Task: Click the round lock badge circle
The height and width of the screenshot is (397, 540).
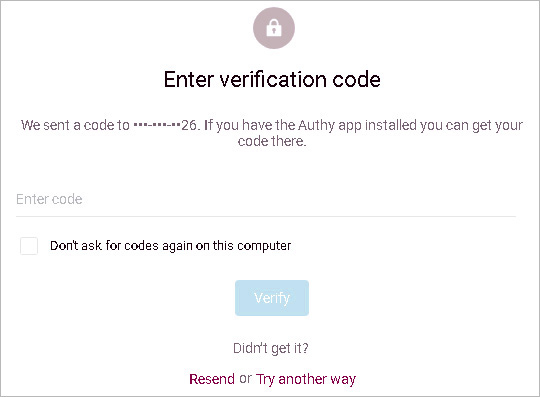Action: click(x=274, y=28)
